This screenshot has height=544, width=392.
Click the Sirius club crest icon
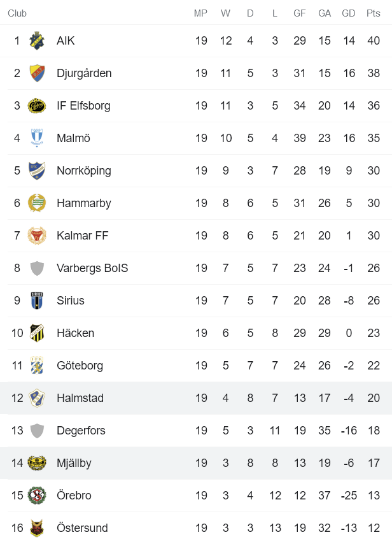[37, 301]
